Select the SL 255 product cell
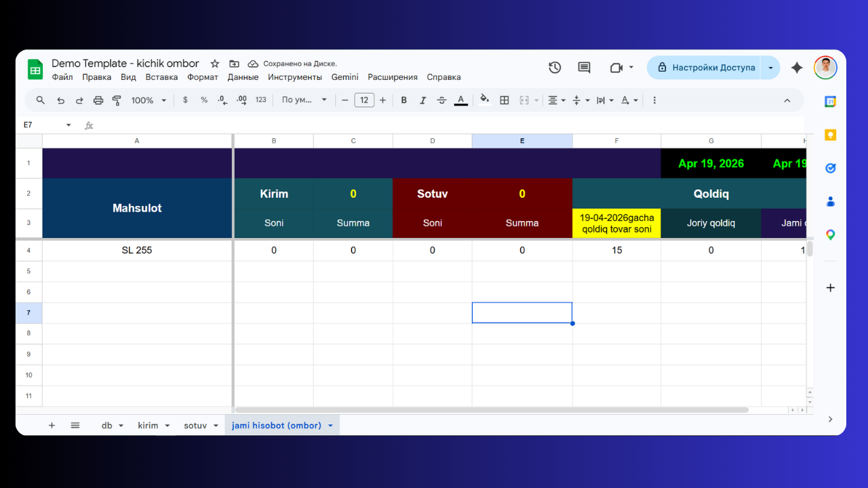The width and height of the screenshot is (868, 488). click(137, 250)
